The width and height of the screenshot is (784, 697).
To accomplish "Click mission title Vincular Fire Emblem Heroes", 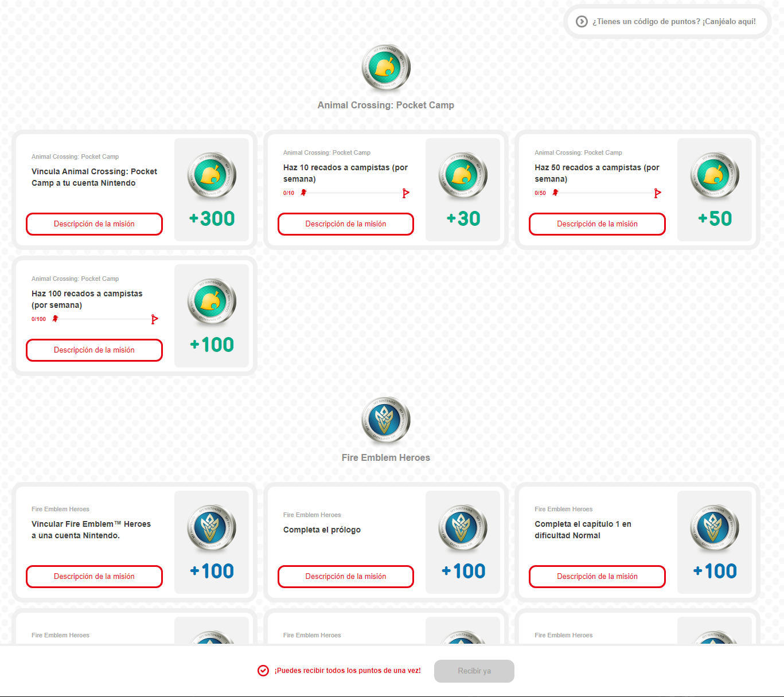I will point(91,530).
